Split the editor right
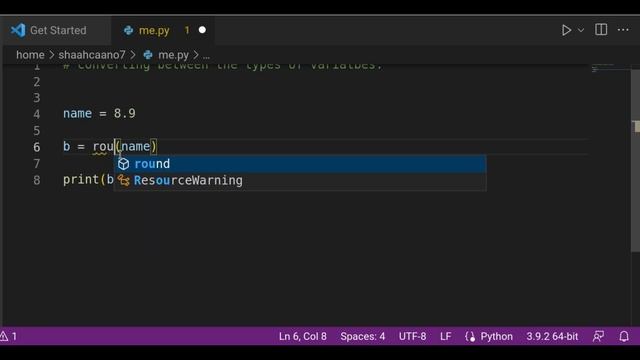Viewport: 640px width, 360px height. click(x=601, y=30)
